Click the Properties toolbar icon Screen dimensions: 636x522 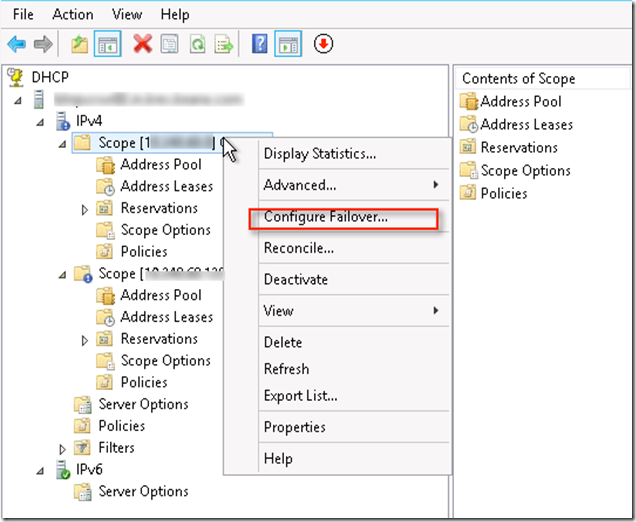[170, 44]
